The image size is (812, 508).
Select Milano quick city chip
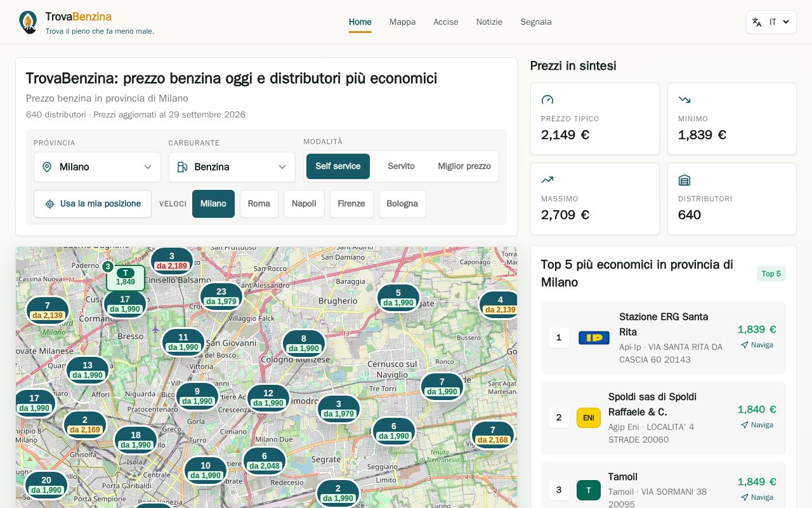tap(213, 204)
